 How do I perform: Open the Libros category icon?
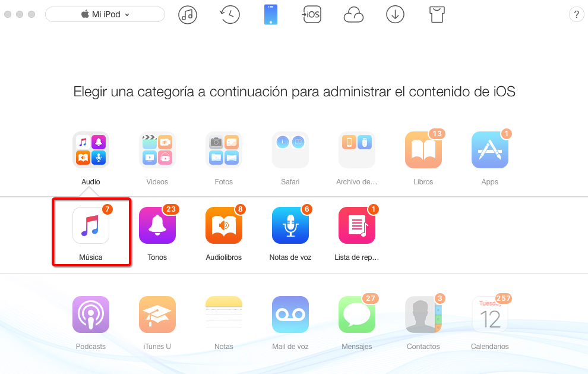[423, 150]
